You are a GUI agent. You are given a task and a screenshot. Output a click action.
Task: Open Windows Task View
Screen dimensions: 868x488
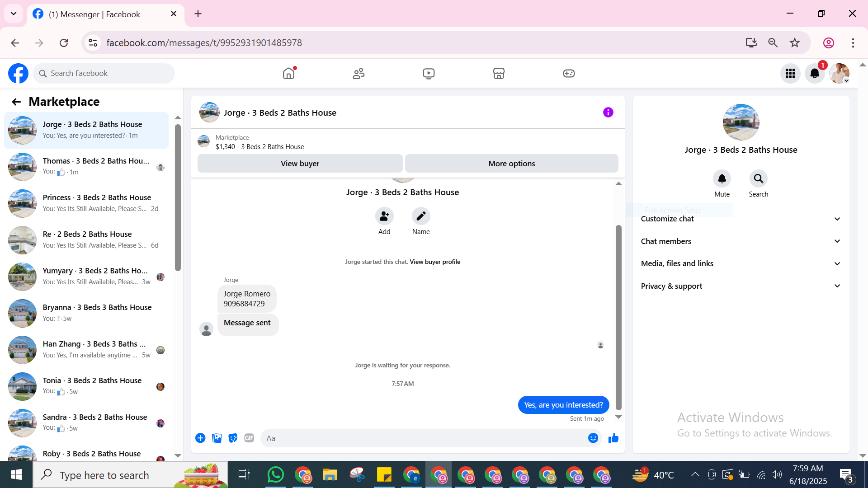click(x=244, y=474)
